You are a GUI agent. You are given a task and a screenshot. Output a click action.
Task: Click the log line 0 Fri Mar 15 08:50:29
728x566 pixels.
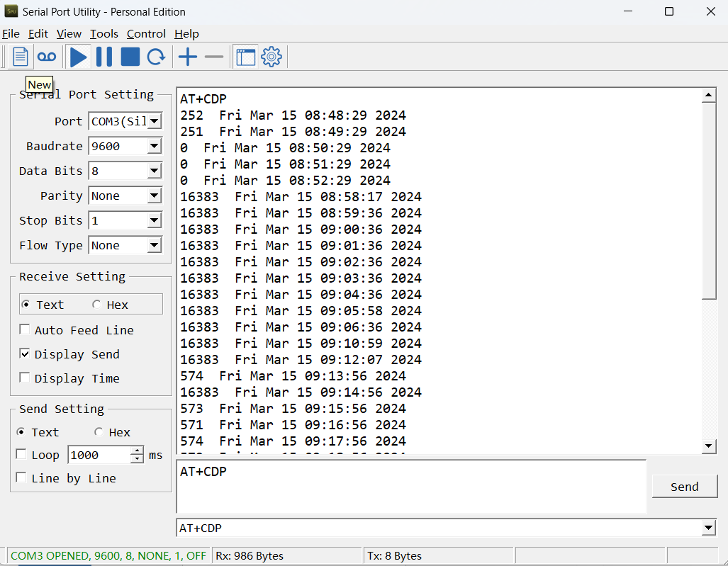point(285,147)
